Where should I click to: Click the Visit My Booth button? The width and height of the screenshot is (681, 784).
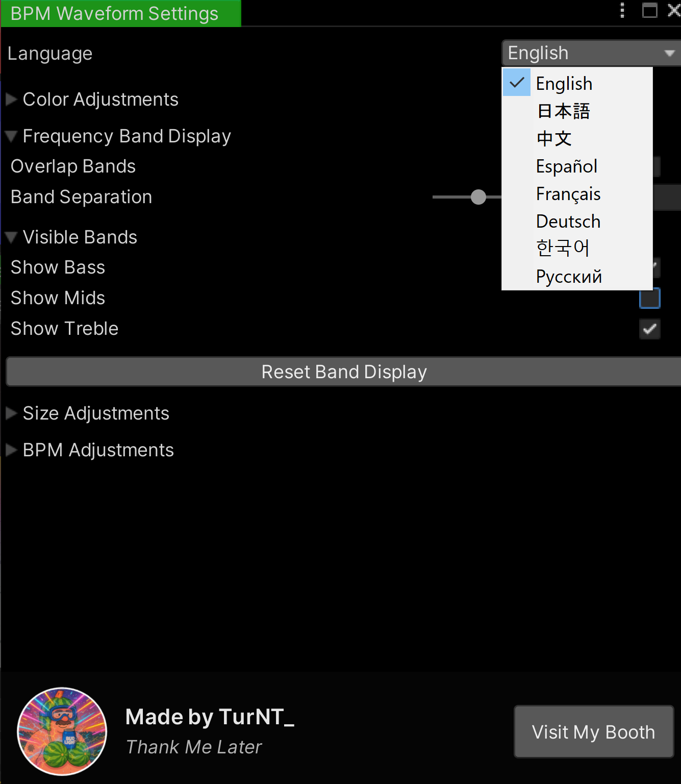coord(593,731)
